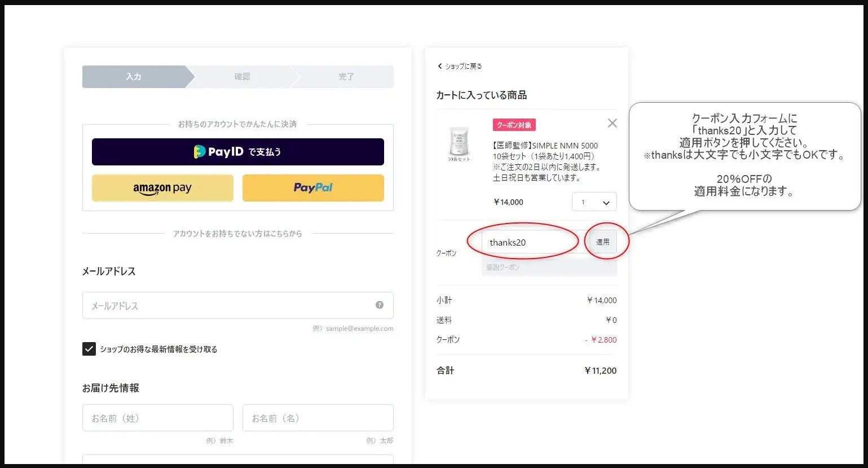Click the お名前（名） first name field
This screenshot has height=468, width=868.
coord(318,418)
